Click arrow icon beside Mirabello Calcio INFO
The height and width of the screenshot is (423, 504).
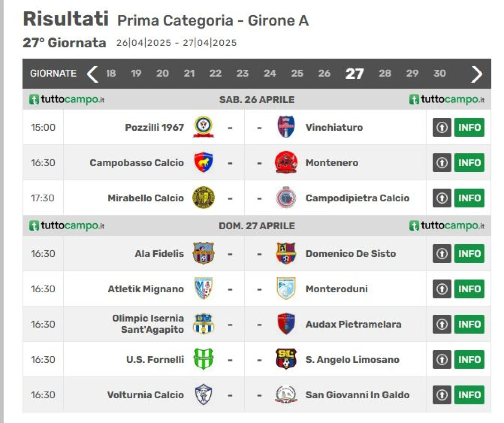coord(442,198)
